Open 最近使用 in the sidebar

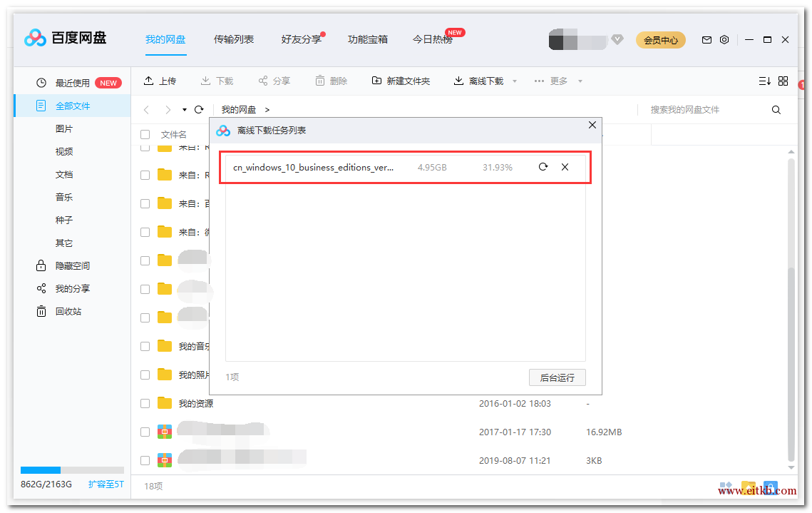(x=72, y=83)
